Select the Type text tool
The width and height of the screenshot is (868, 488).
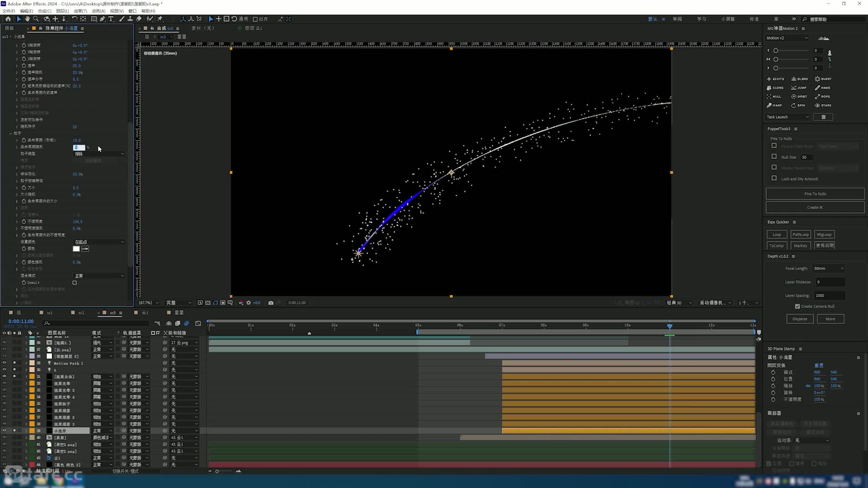point(111,19)
